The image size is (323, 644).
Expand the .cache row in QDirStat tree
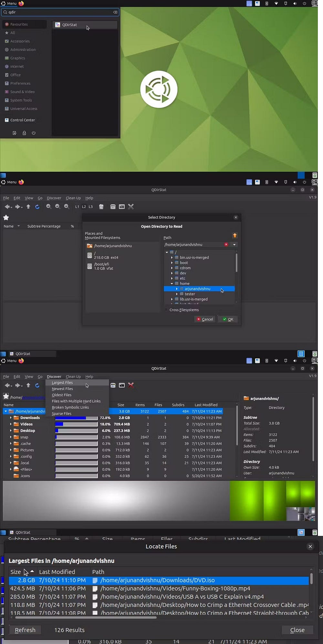(x=11, y=444)
